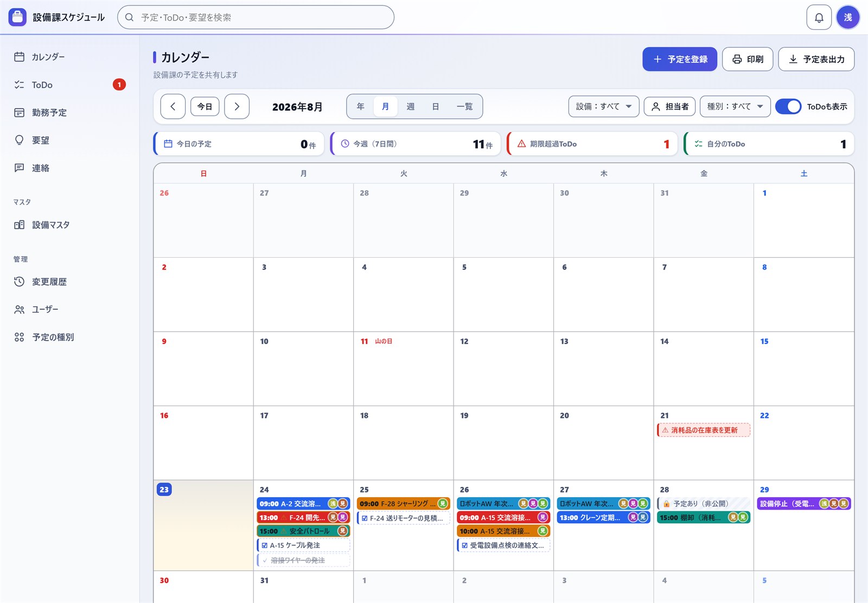Click the date 15 Saturday cell

click(804, 369)
